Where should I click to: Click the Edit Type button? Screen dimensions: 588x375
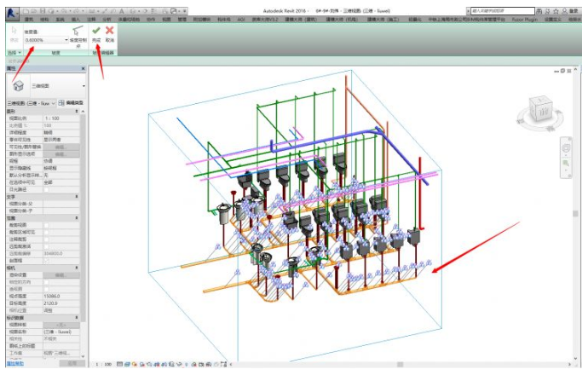coord(72,102)
